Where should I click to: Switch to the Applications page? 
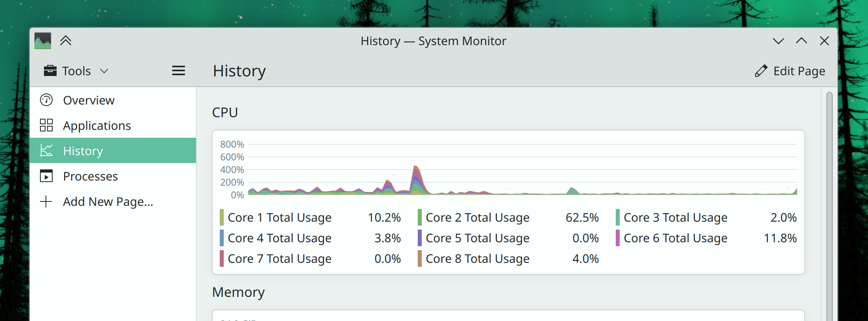pos(97,125)
